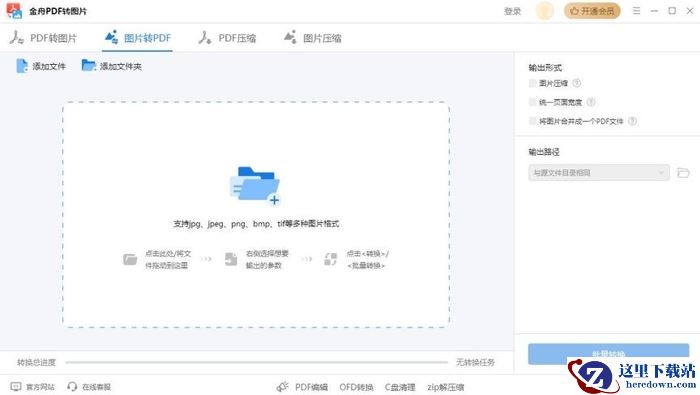Minimize the window
The image size is (700, 395).
click(x=654, y=11)
